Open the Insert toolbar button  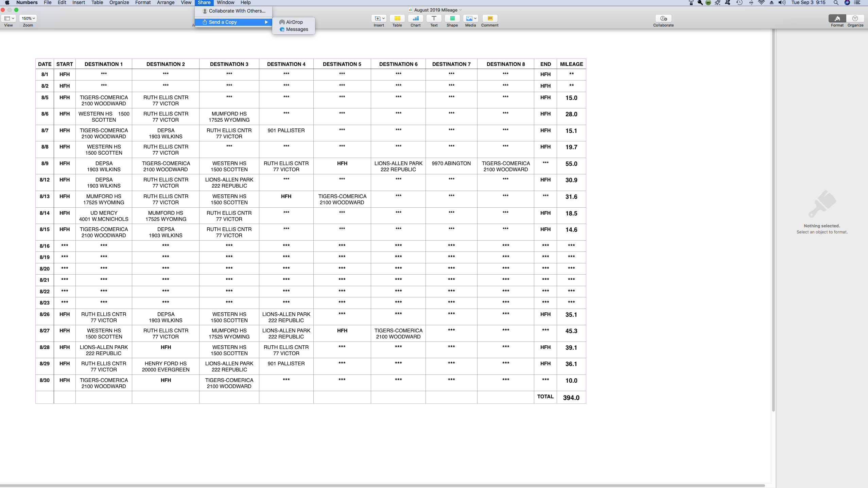[379, 19]
